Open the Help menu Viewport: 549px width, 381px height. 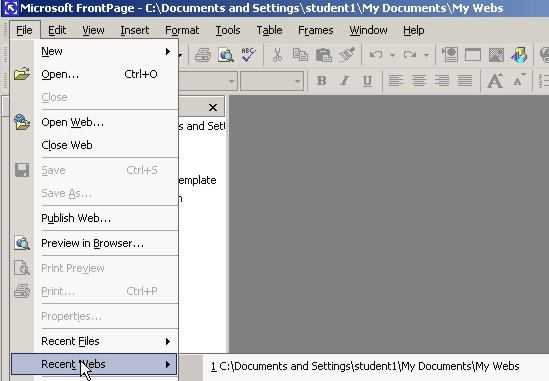coord(414,30)
